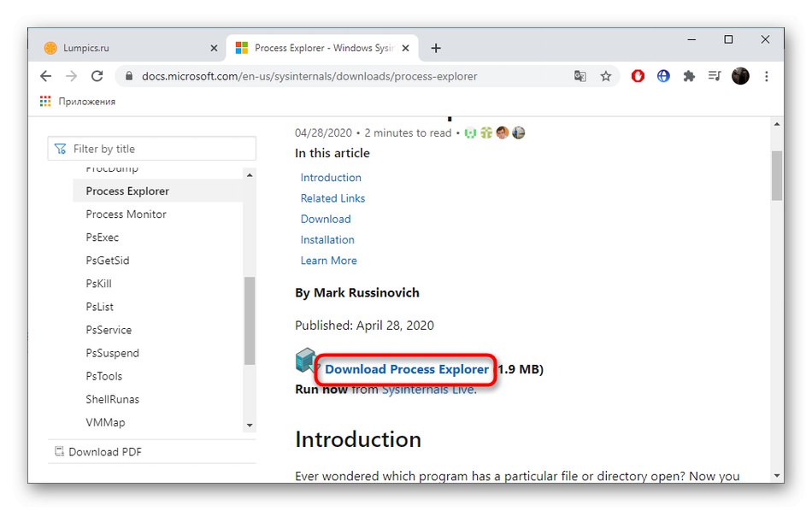Click the address bar URL

pos(309,76)
